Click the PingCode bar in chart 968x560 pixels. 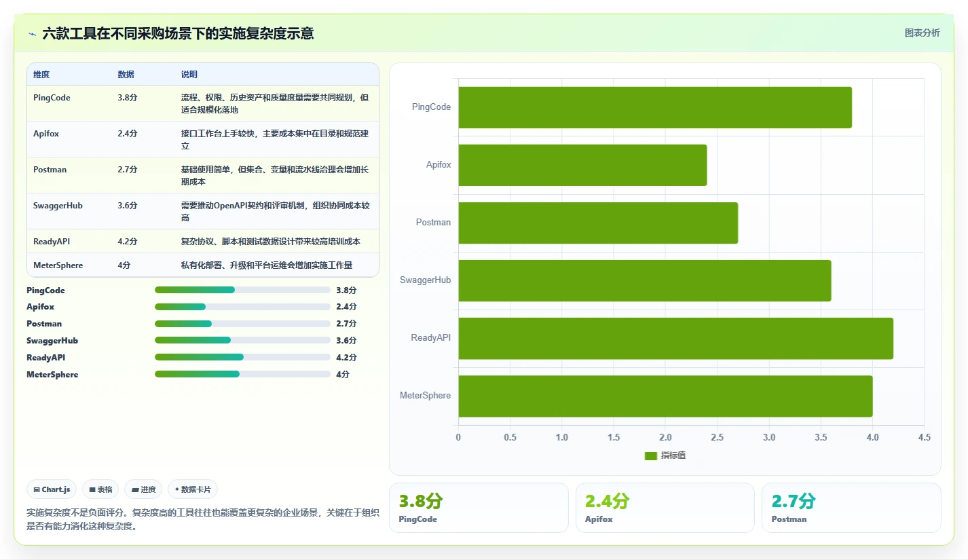tap(655, 107)
